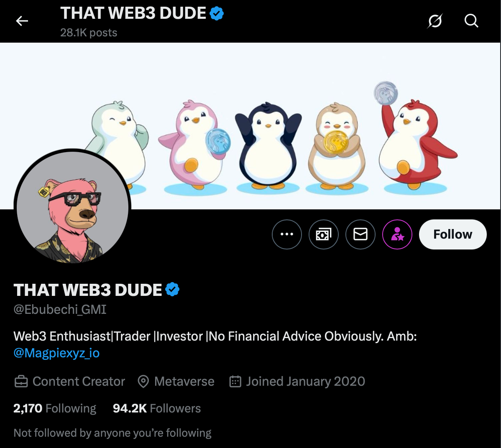Open the more options ellipsis menu
The height and width of the screenshot is (448, 501).
click(286, 234)
